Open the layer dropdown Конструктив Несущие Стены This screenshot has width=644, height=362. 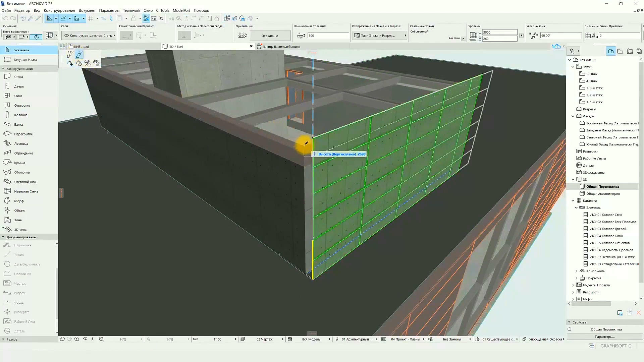[x=89, y=36]
